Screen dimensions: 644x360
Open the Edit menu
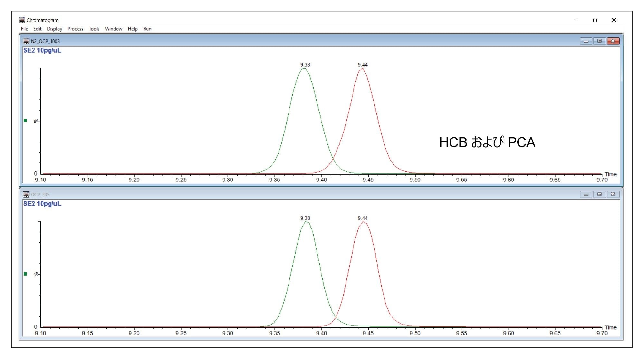click(37, 29)
